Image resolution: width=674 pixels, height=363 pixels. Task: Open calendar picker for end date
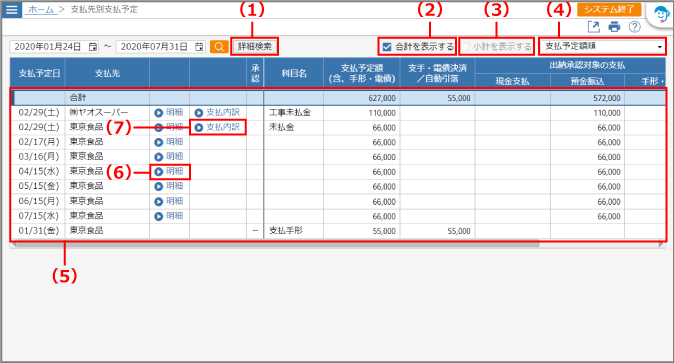click(x=199, y=47)
